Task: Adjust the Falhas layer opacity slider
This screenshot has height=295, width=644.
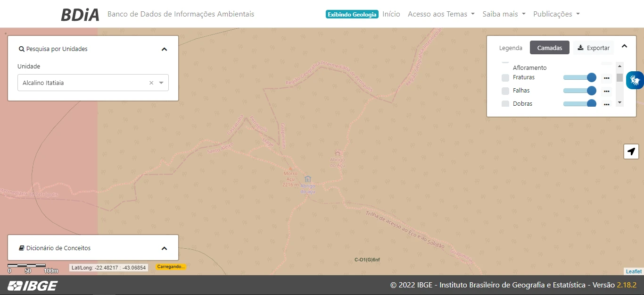Action: [579, 91]
